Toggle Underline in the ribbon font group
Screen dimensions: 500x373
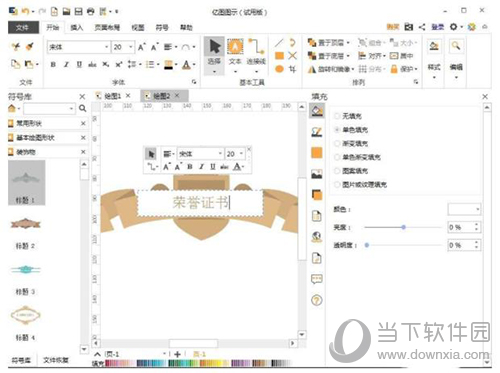[x=79, y=65]
